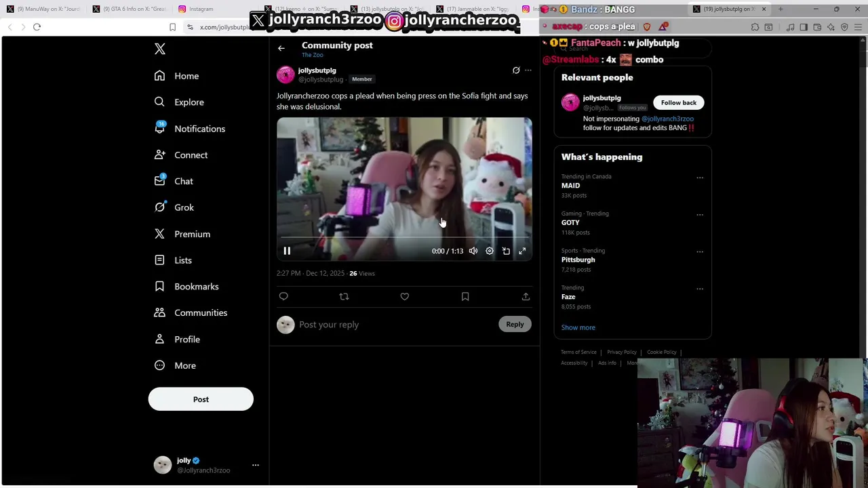This screenshot has width=868, height=488.
Task: Open a new browser tab
Action: [x=781, y=9]
